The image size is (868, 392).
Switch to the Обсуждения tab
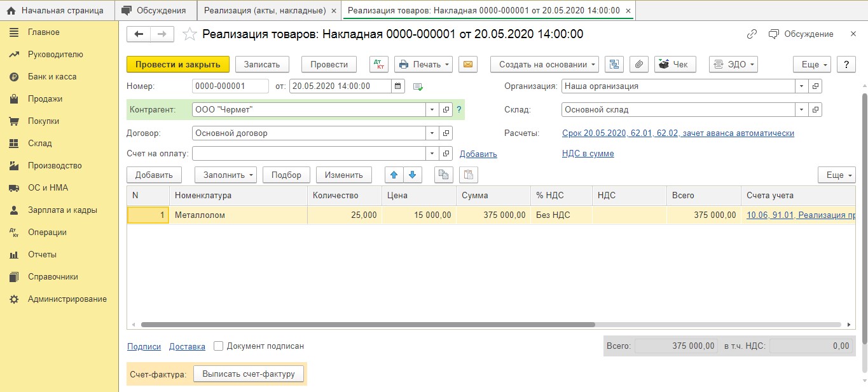pos(156,10)
